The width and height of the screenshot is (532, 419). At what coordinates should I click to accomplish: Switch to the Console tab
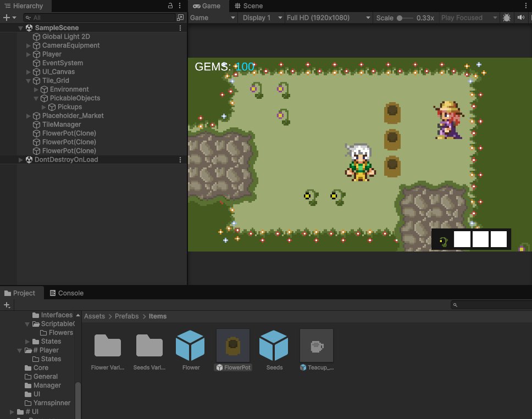(x=67, y=293)
